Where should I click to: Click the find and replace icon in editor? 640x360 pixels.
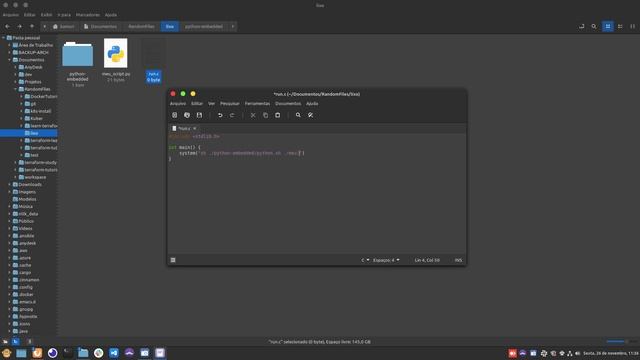click(x=311, y=115)
